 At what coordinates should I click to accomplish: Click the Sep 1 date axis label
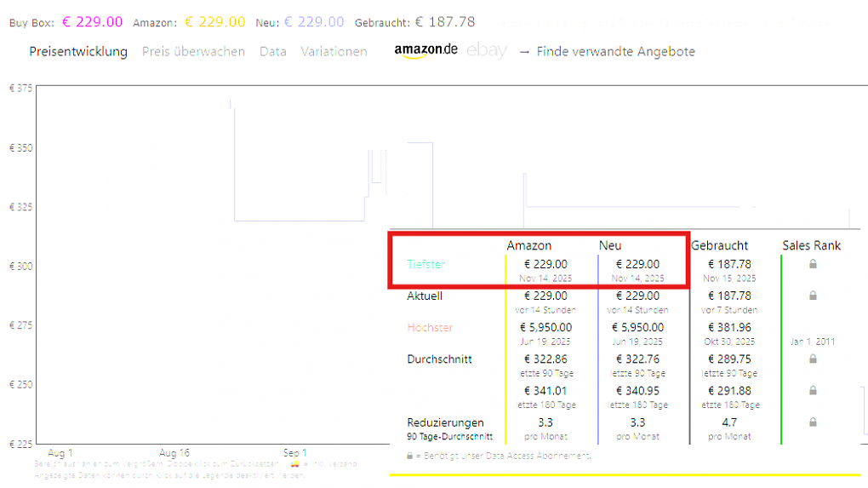294,453
